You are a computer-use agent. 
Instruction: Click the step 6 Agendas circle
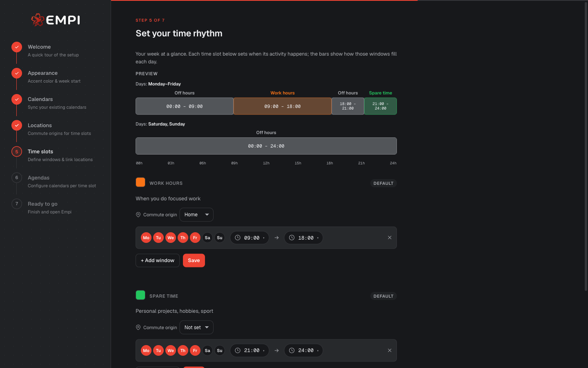pos(17,178)
